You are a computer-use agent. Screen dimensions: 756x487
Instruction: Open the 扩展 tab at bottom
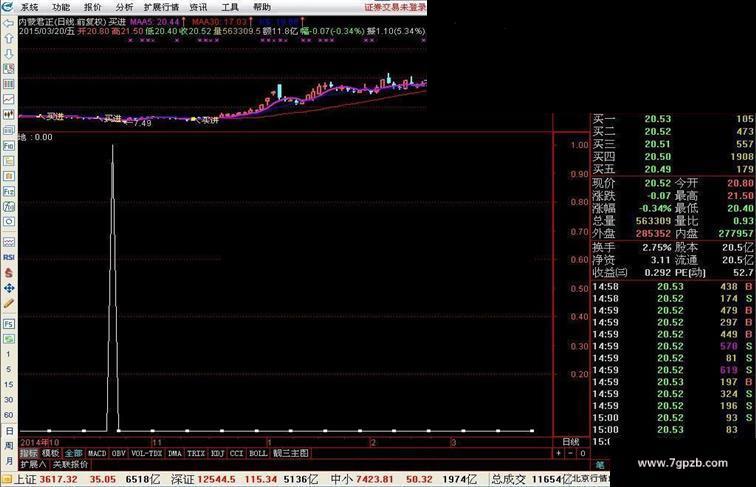pyautogui.click(x=33, y=464)
